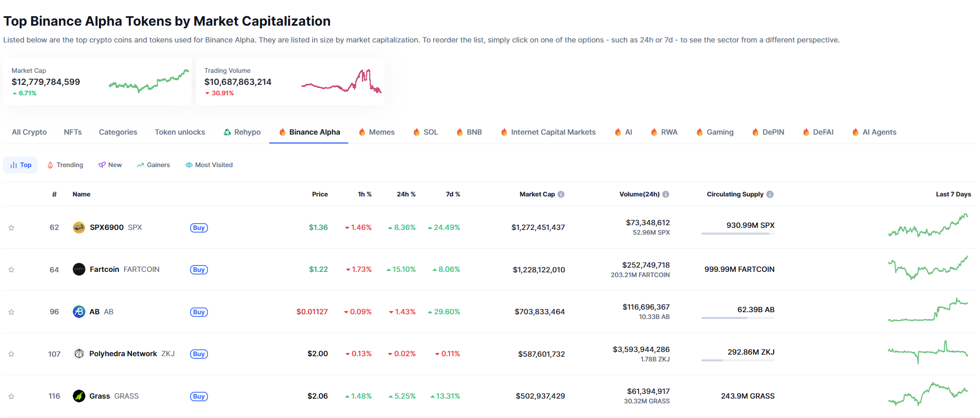Click Polyhedra volume $3,593,944,286

click(x=641, y=349)
